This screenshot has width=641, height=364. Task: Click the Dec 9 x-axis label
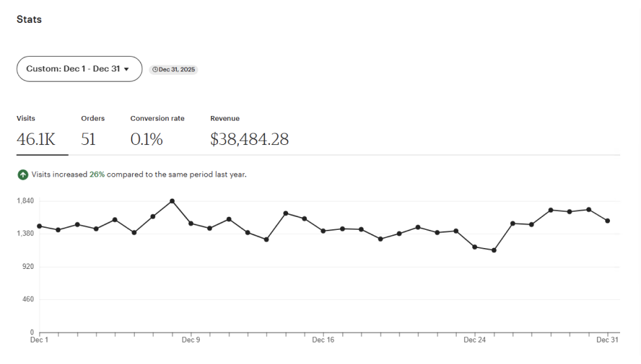pyautogui.click(x=191, y=340)
